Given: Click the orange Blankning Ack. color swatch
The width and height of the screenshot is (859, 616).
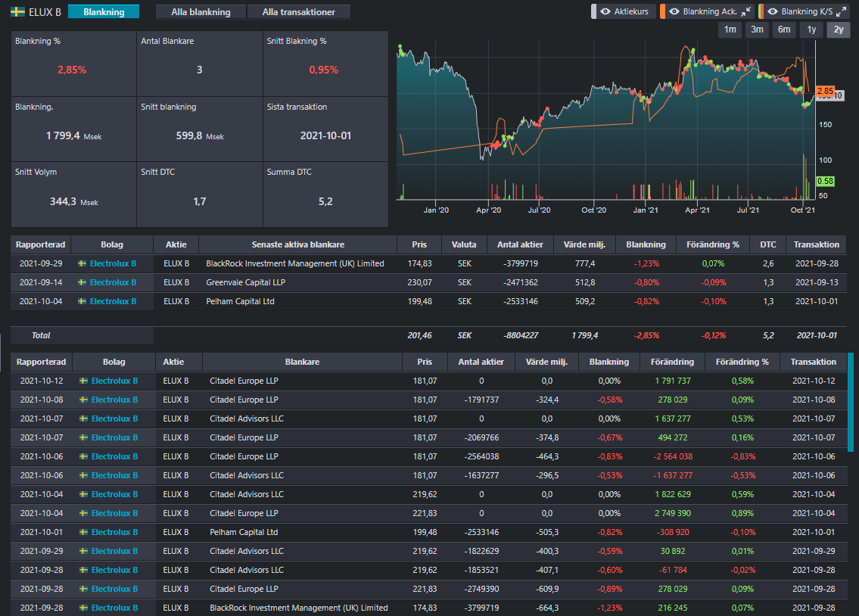Looking at the screenshot, I should pyautogui.click(x=662, y=11).
